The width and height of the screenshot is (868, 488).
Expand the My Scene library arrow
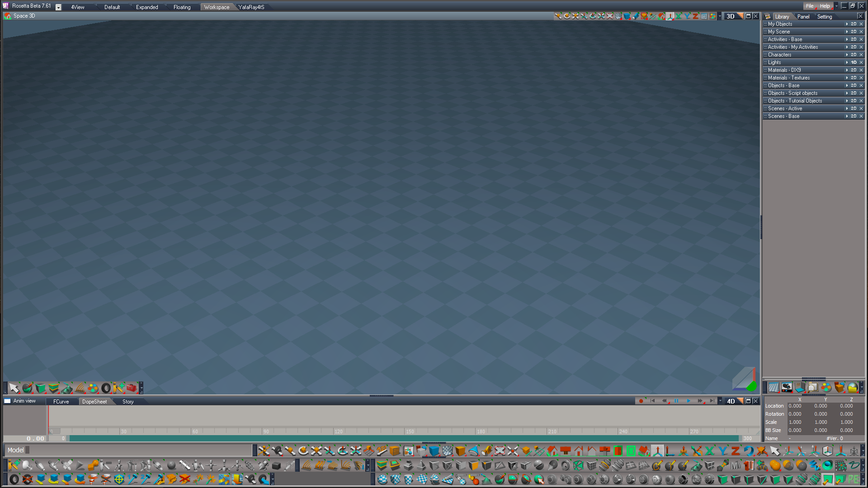point(847,32)
